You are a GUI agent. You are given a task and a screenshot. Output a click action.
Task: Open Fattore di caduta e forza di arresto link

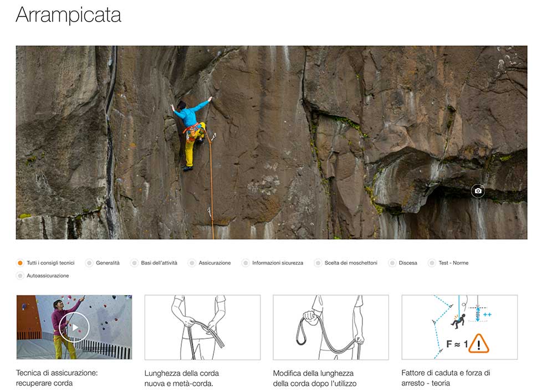[x=446, y=378]
